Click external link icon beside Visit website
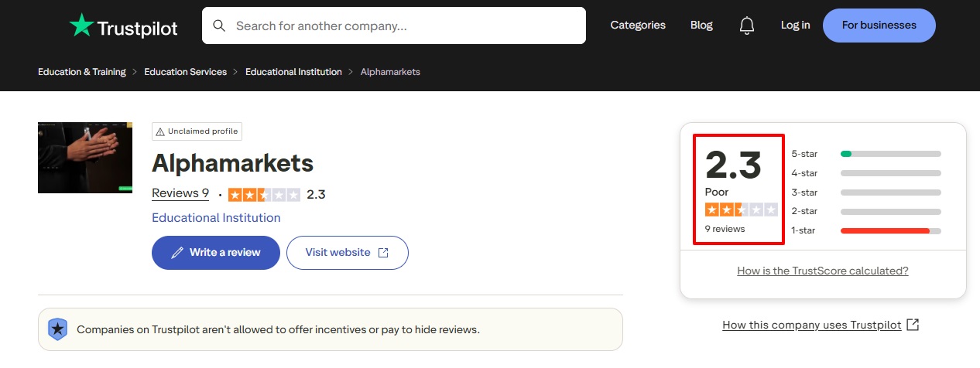Screen dimensions: 980x368 pos(383,253)
